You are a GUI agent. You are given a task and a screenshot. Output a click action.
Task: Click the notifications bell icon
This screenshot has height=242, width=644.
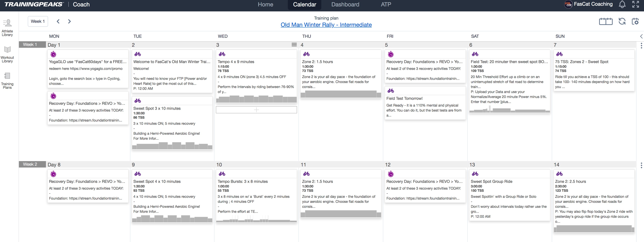tap(622, 4)
